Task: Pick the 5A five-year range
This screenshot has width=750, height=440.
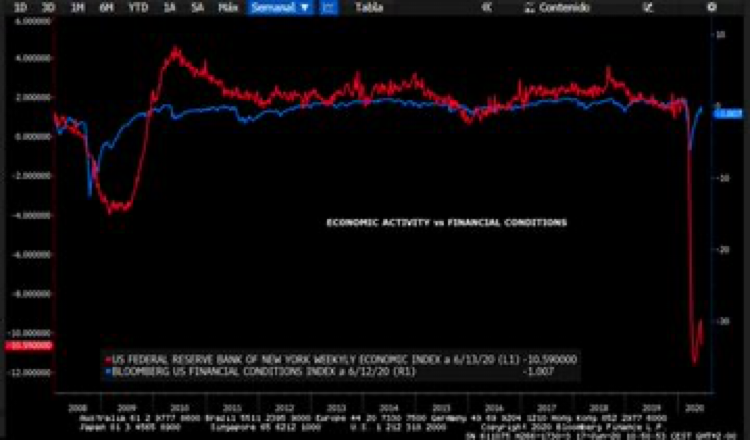Action: 198,7
